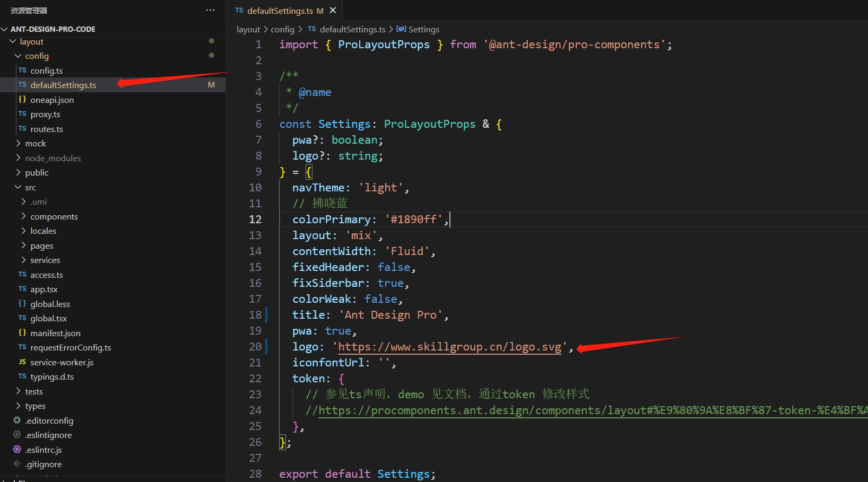Click the ProLayoutProps type on line 6
Viewport: 868px width, 482px height.
coord(430,124)
